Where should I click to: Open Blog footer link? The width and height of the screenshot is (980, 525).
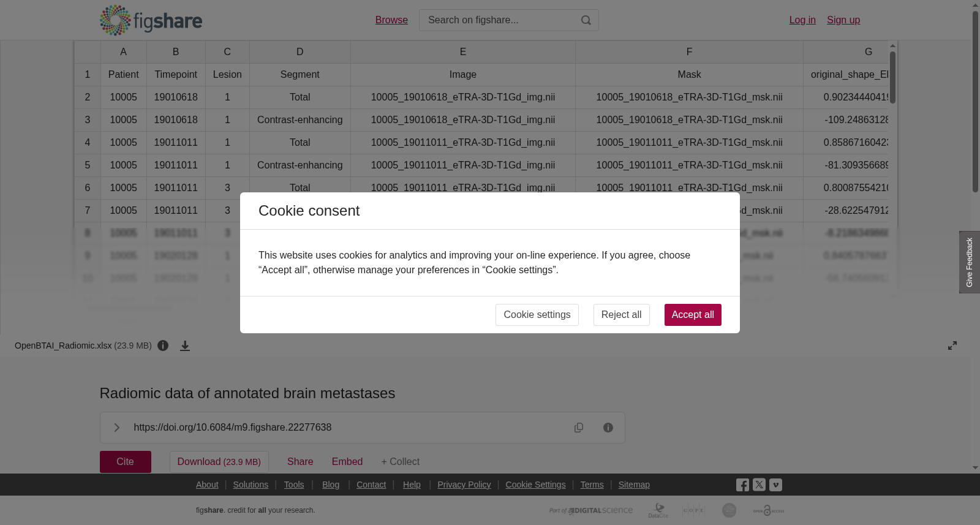tap(331, 485)
